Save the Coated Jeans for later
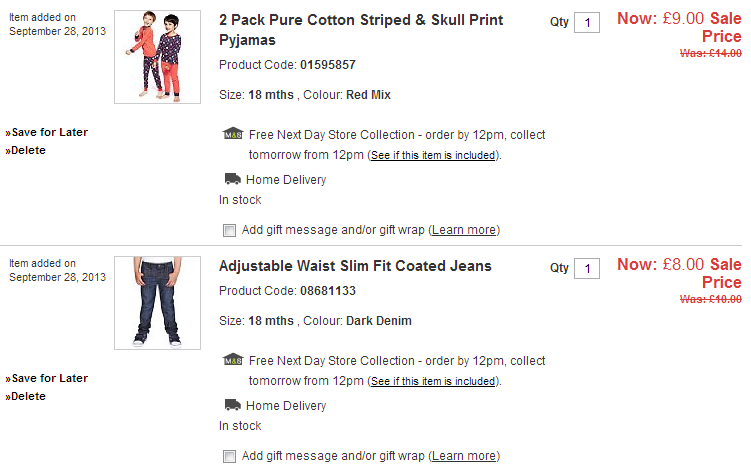Screen dimensions: 751x469 (49, 378)
